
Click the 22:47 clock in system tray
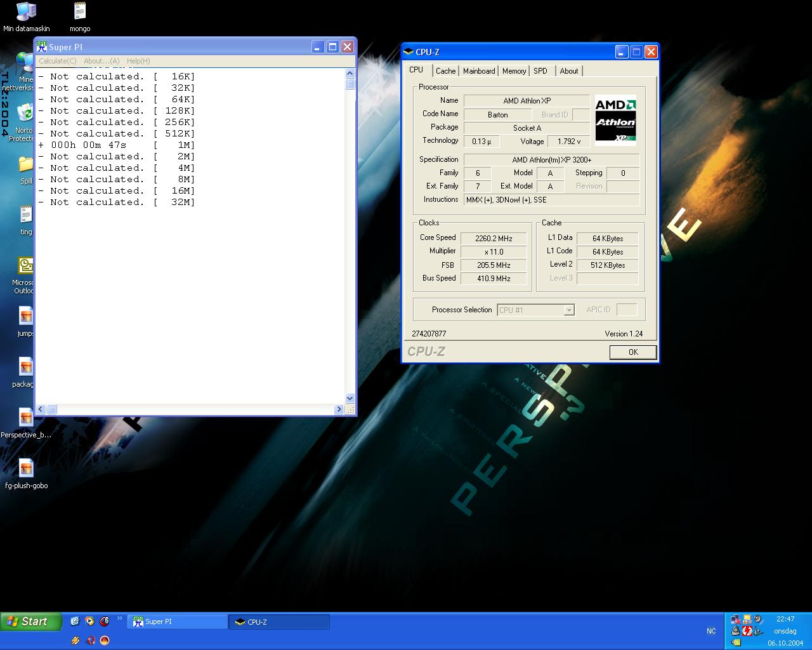click(x=785, y=619)
